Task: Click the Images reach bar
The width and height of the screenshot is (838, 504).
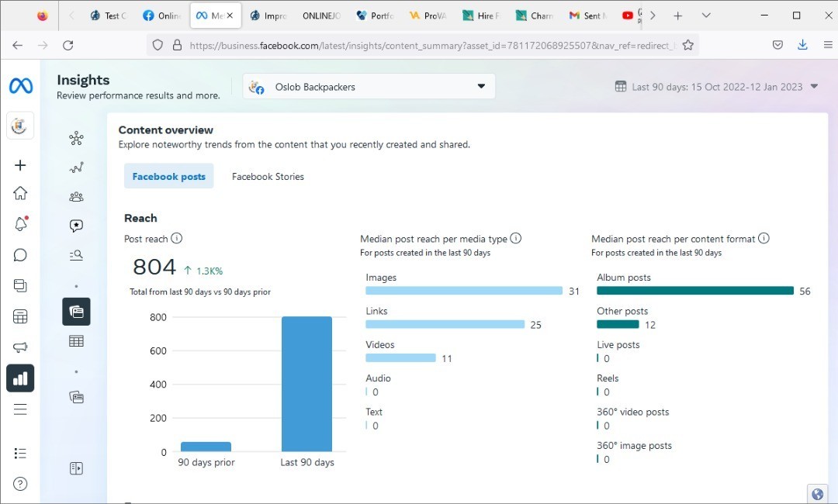Action: (464, 291)
